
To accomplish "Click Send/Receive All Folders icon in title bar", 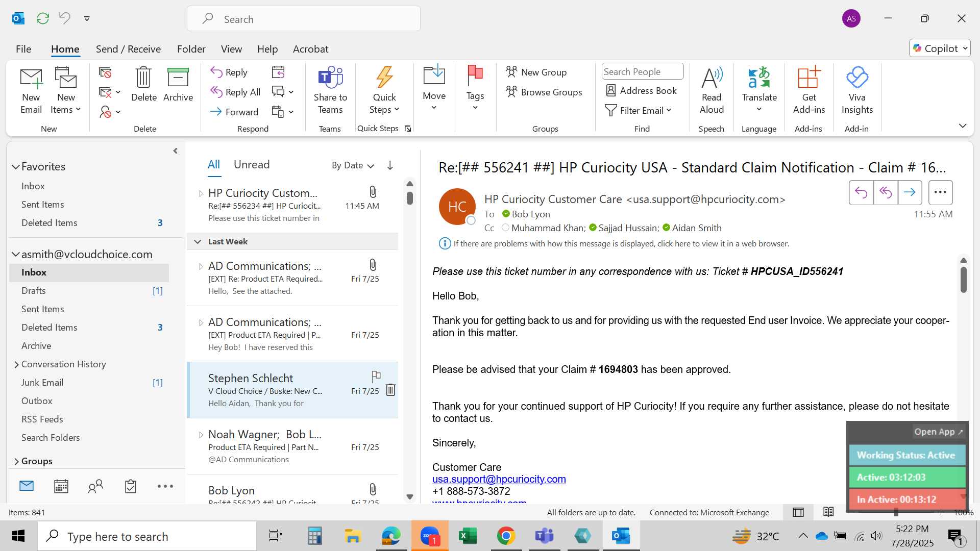I will pyautogui.click(x=43, y=18).
